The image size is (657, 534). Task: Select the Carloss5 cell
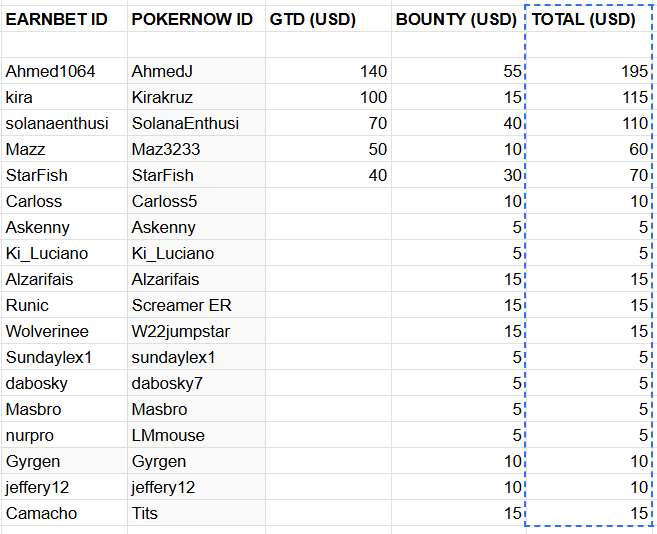[x=195, y=201]
